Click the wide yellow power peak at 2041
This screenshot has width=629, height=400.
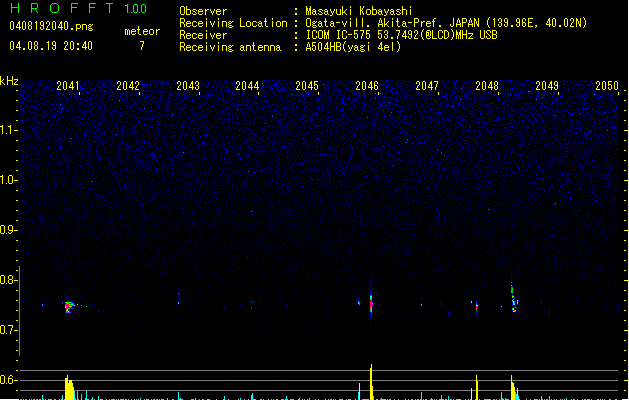pyautogui.click(x=69, y=388)
